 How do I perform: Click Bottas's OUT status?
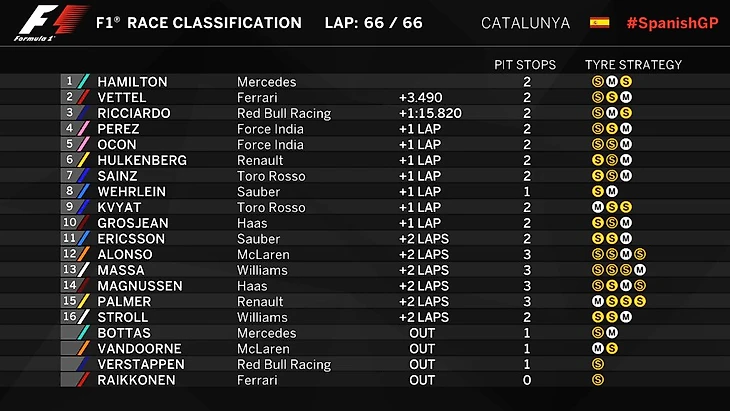(422, 333)
